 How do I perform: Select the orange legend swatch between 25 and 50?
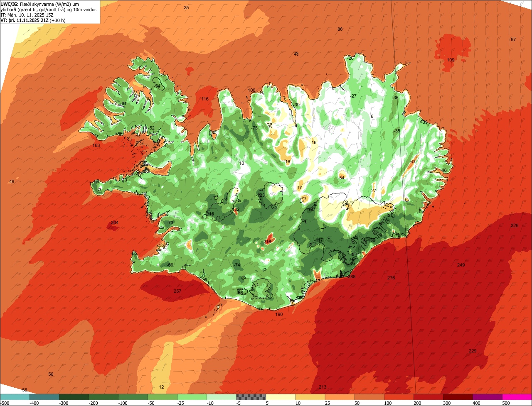[x=340, y=397]
